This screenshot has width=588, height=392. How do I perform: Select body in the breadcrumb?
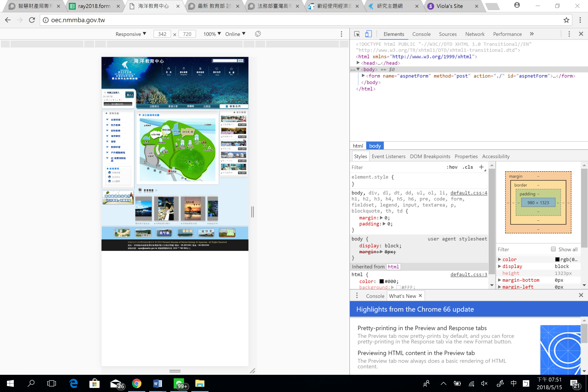(x=375, y=146)
